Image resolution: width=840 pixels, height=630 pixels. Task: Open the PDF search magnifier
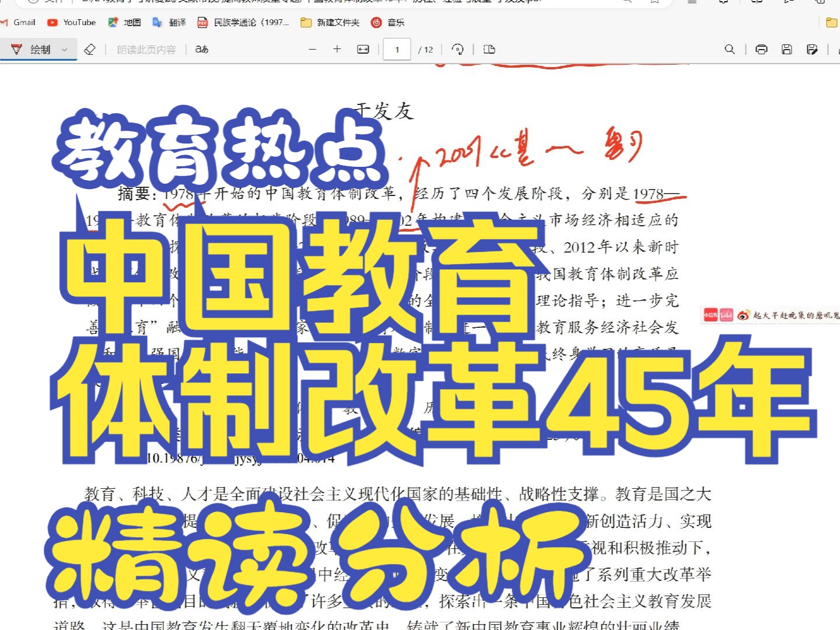point(730,50)
